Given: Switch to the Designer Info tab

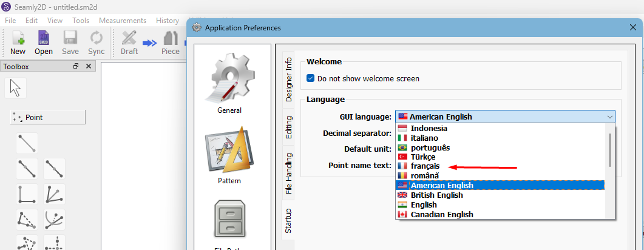Looking at the screenshot, I should (x=289, y=79).
